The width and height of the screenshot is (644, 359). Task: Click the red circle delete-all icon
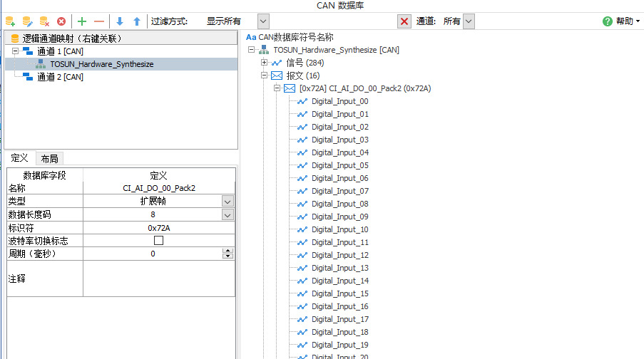[x=61, y=21]
